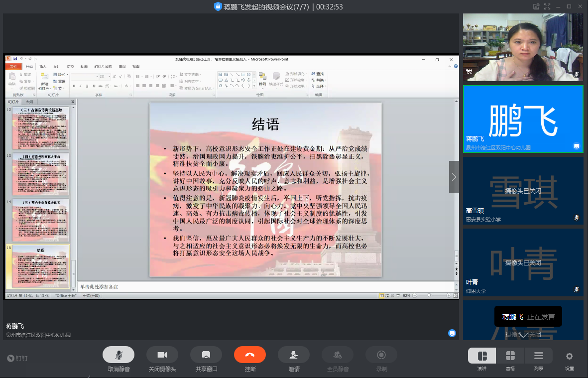Click the 钉钉 DingTalk logo link
588x378 pixels.
pyautogui.click(x=17, y=358)
